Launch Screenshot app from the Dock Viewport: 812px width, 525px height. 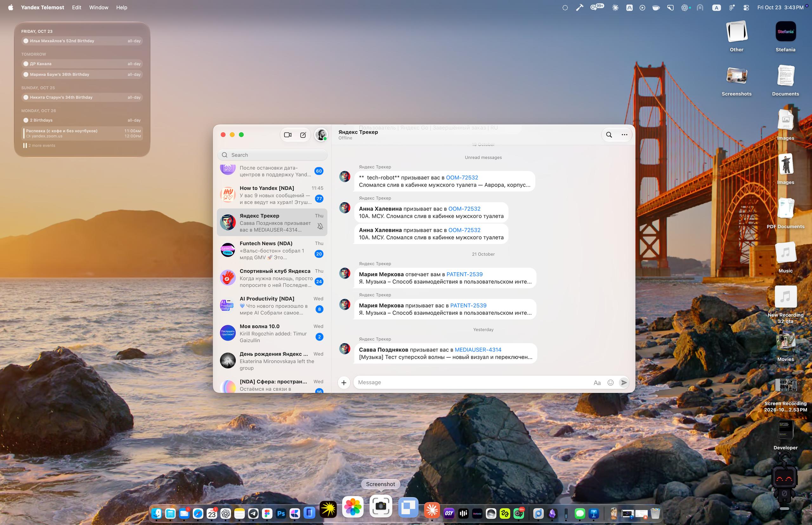coord(380,506)
